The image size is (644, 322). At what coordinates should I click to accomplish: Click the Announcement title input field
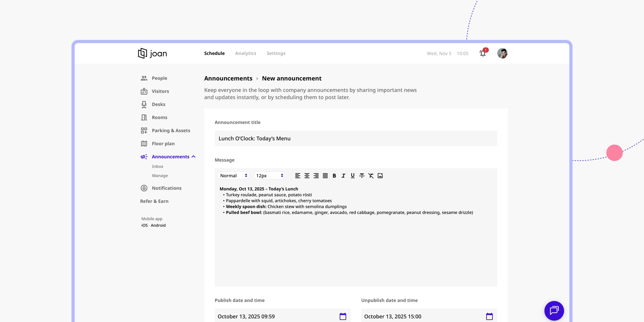[355, 138]
